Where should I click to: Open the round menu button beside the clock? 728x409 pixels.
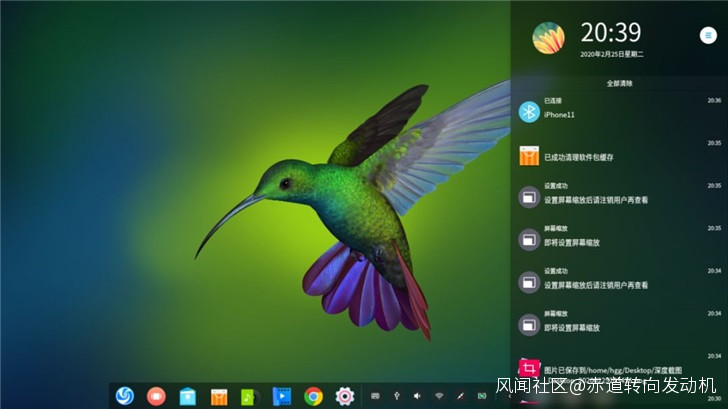708,35
